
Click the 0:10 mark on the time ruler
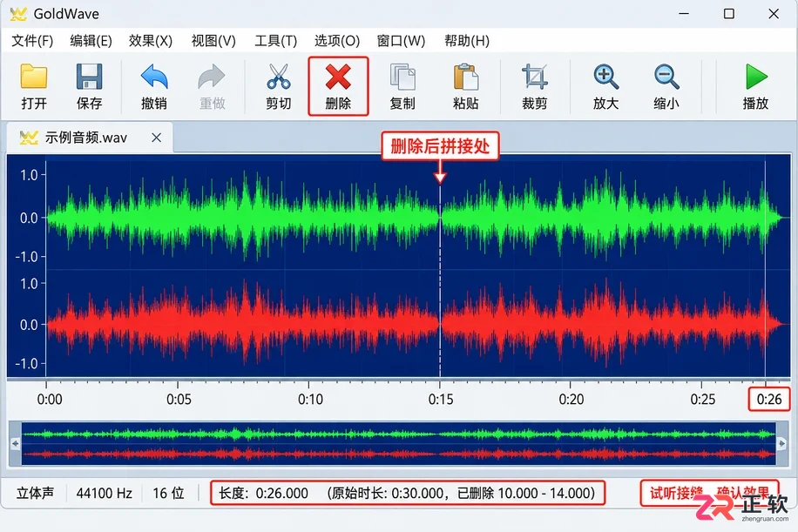pos(310,399)
